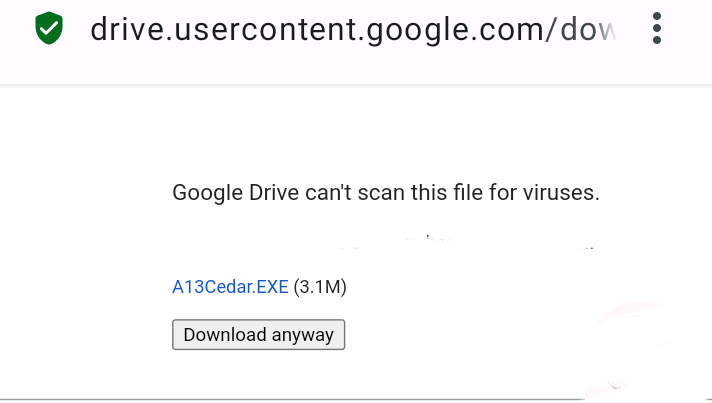The height and width of the screenshot is (403, 712).
Task: Expand browser options with vertical dots
Action: [x=657, y=29]
